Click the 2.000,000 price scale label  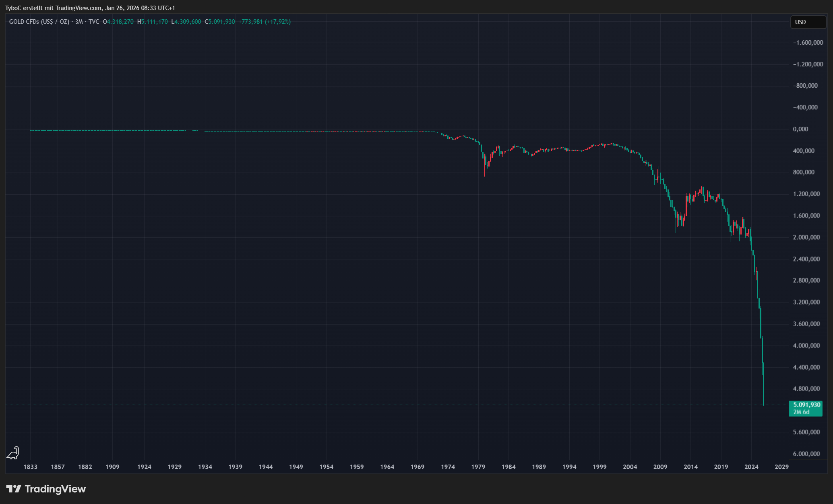[806, 237]
